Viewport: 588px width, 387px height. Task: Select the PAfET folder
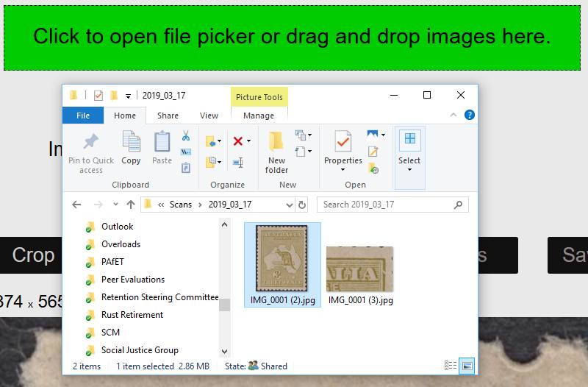pyautogui.click(x=112, y=262)
